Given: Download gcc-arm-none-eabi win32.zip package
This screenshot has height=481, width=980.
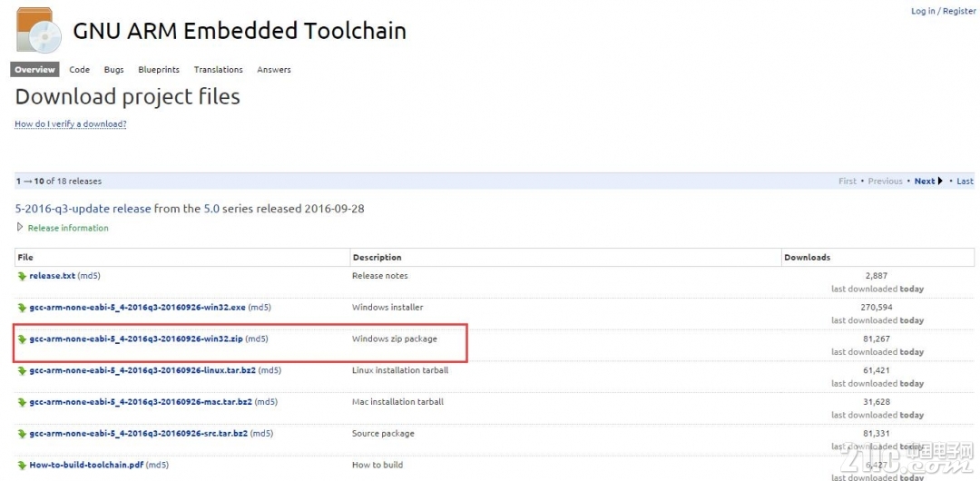Looking at the screenshot, I should (x=135, y=339).
